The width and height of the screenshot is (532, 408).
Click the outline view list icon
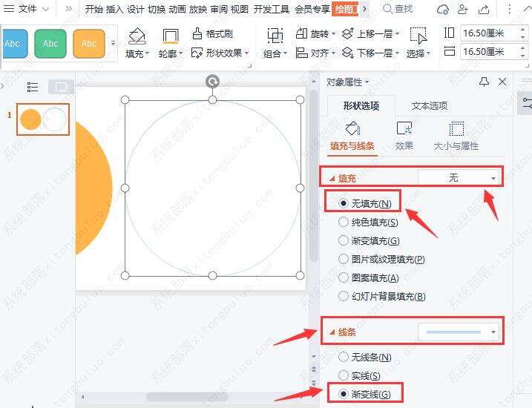click(33, 87)
